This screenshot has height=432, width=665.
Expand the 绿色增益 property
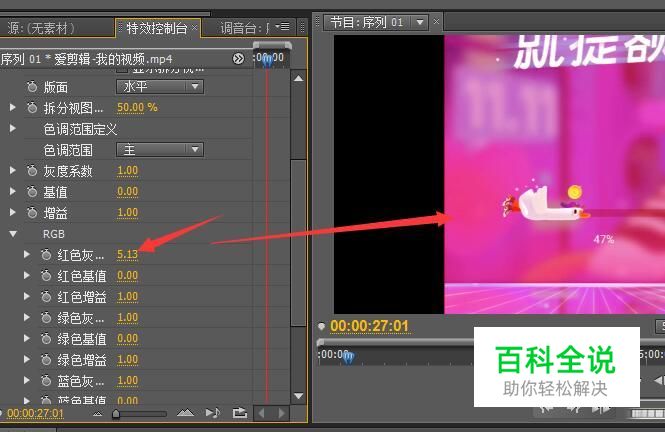[x=27, y=360]
